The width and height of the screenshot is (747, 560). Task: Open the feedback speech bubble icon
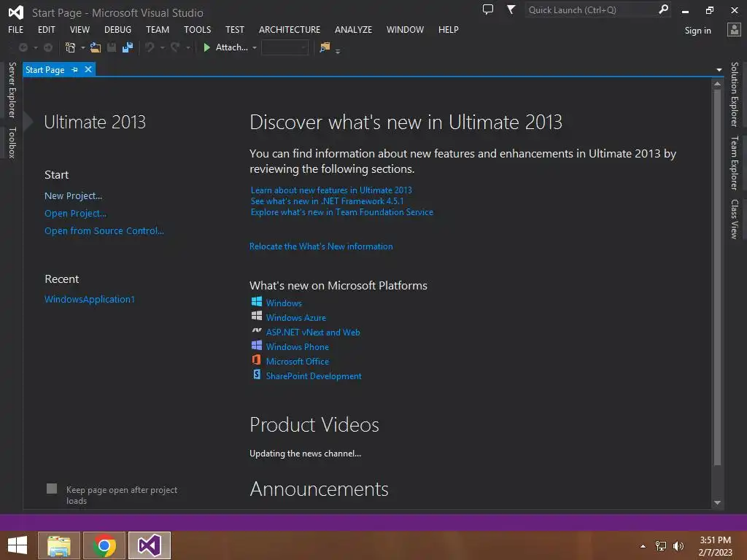488,9
